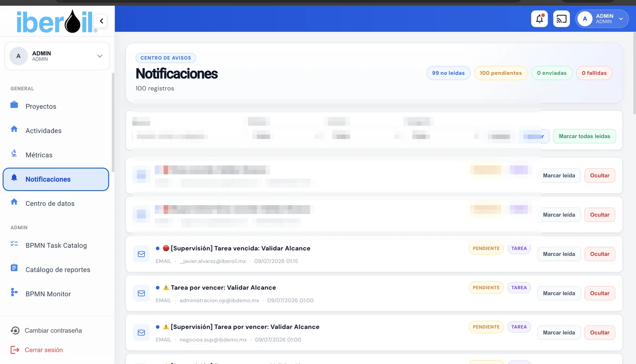Click title 'Tarea por vencer: Validar Alcance' without Supervisión
This screenshot has height=364, width=636.
[223, 288]
